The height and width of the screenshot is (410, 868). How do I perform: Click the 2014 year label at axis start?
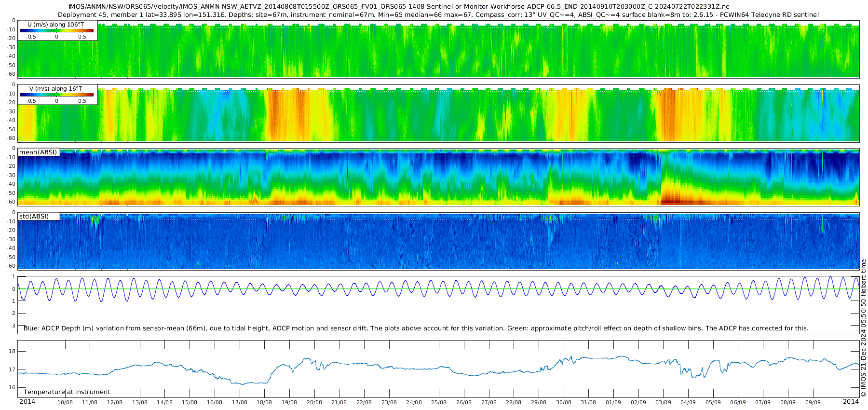coord(27,401)
